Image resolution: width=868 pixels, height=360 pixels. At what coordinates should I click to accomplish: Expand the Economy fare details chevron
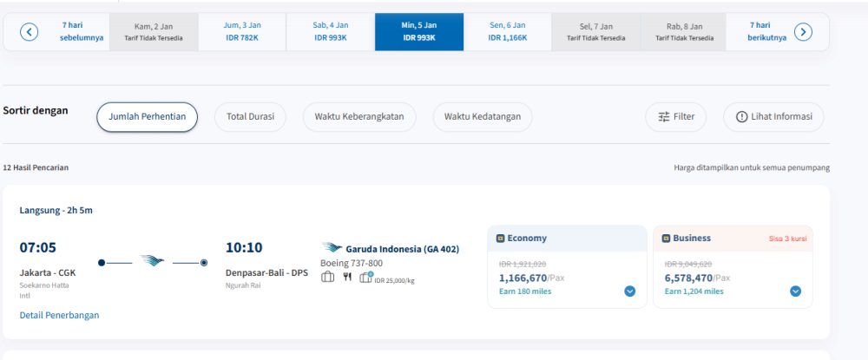(630, 291)
